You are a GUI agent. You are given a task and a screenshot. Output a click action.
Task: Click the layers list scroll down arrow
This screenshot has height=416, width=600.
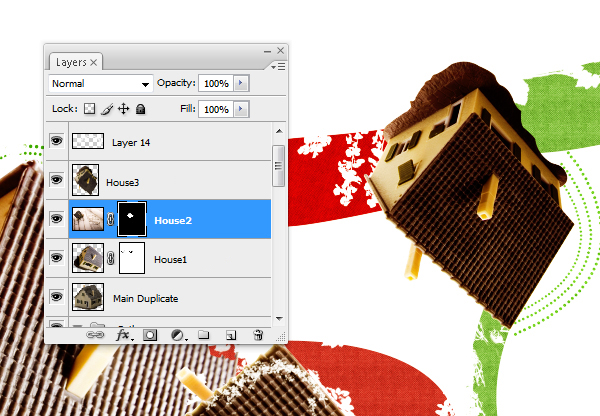point(279,318)
